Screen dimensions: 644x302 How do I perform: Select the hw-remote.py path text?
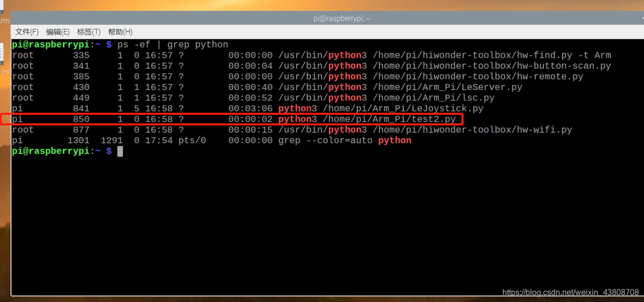click(x=478, y=76)
